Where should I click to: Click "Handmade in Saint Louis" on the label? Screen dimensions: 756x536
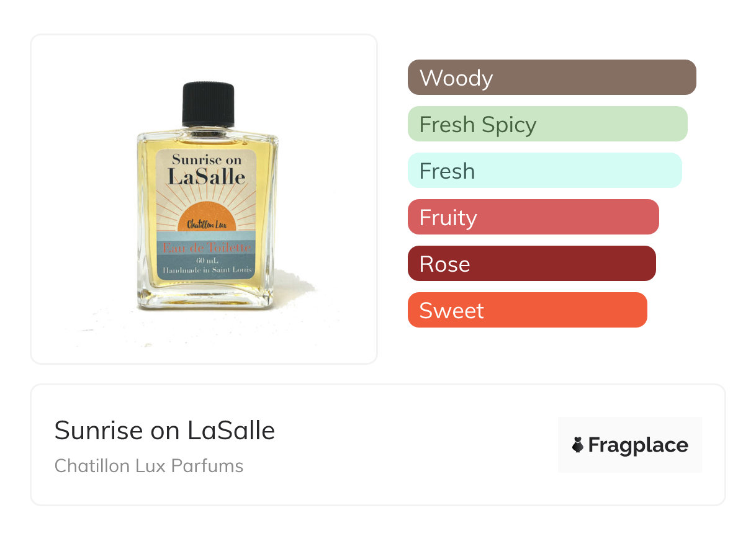coord(207,269)
